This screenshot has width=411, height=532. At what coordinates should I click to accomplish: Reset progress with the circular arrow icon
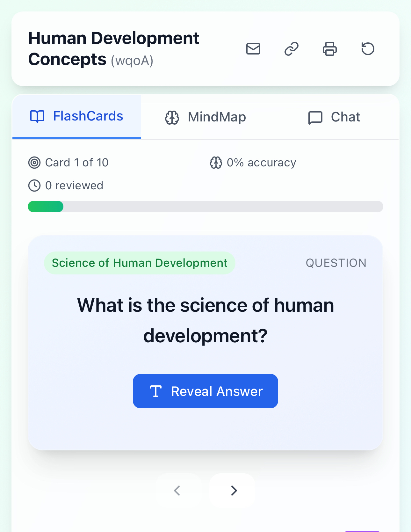pyautogui.click(x=368, y=49)
